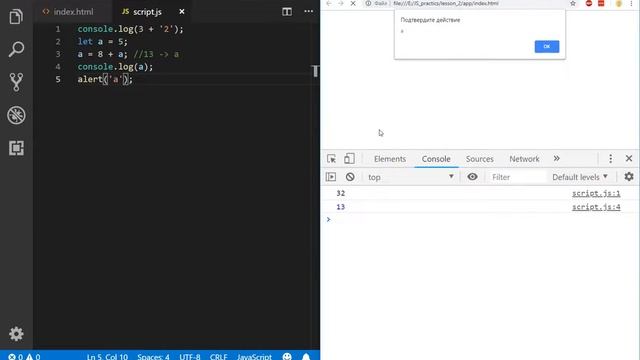Open the Network tab in DevTools
Screen dimensions: 640x360
click(x=524, y=159)
